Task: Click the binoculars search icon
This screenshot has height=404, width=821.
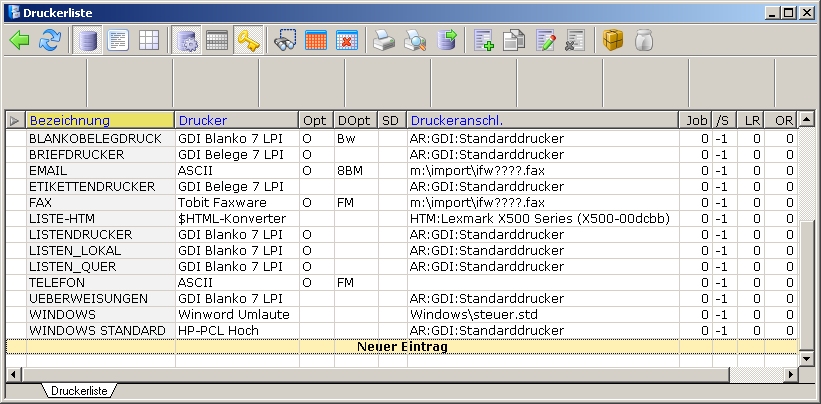Action: [285, 41]
